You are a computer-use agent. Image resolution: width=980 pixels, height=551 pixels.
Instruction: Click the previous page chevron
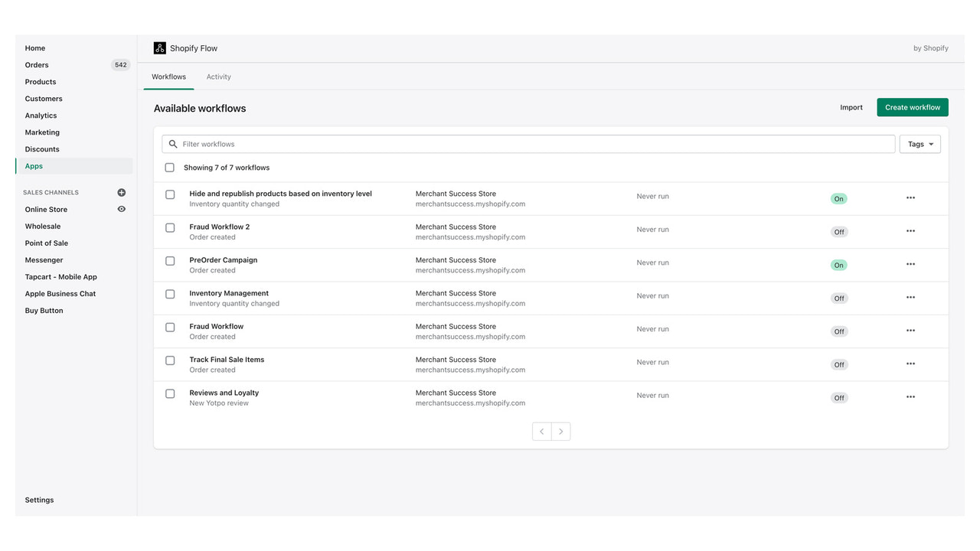pos(541,431)
